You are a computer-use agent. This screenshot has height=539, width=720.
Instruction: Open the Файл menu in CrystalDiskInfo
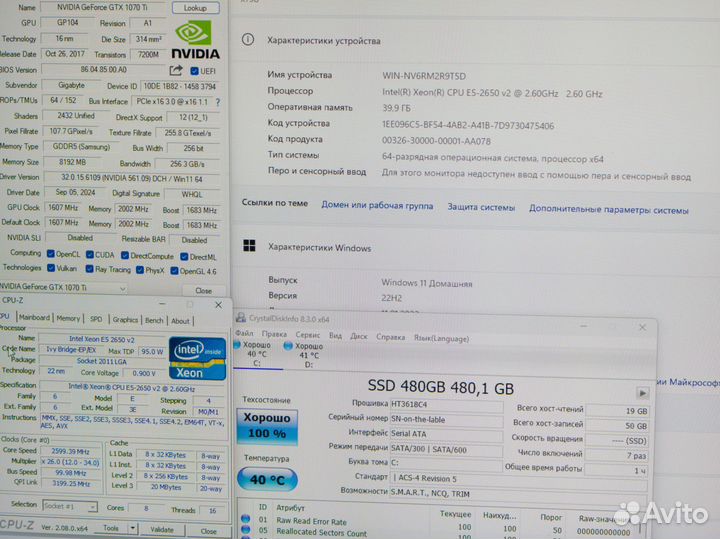(x=244, y=333)
